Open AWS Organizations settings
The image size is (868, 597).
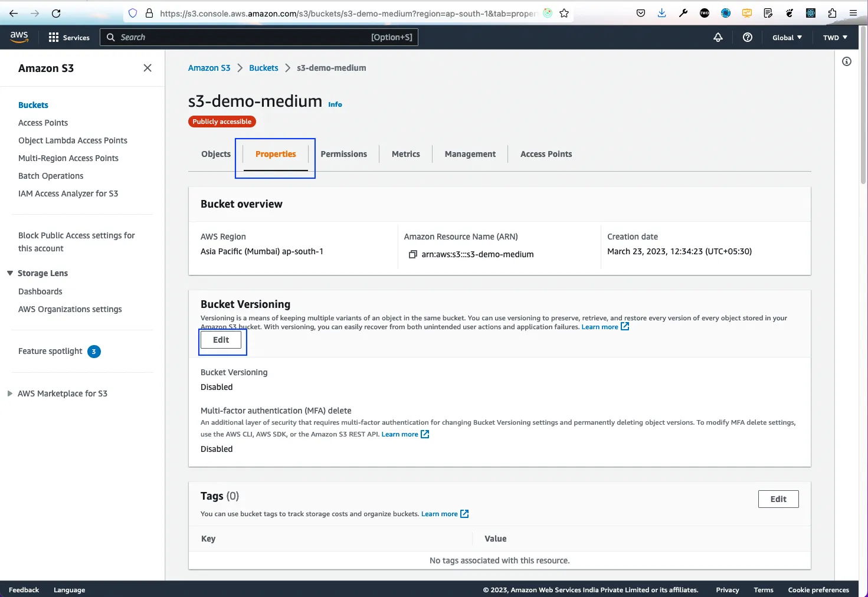pos(70,309)
